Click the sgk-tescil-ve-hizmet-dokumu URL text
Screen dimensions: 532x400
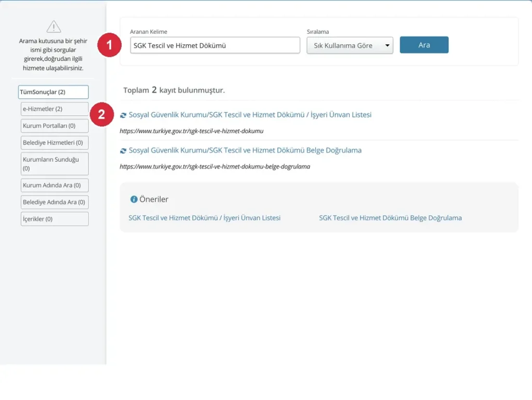[192, 131]
